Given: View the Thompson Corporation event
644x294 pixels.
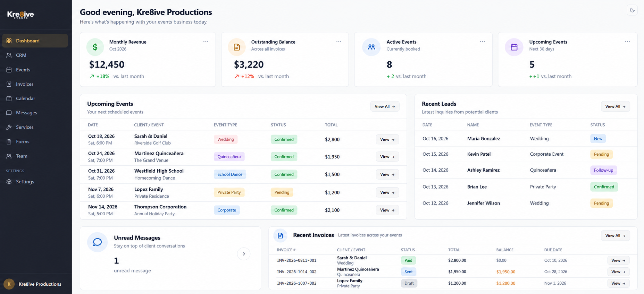Looking at the screenshot, I should click(x=387, y=210).
